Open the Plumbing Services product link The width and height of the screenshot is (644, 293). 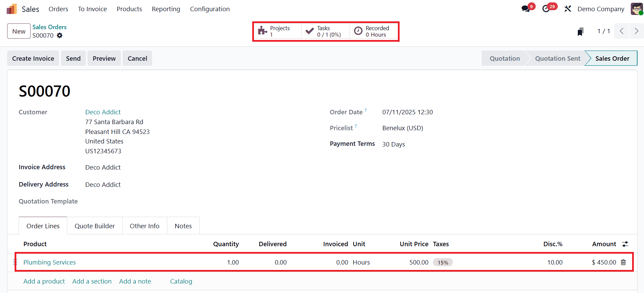50,262
